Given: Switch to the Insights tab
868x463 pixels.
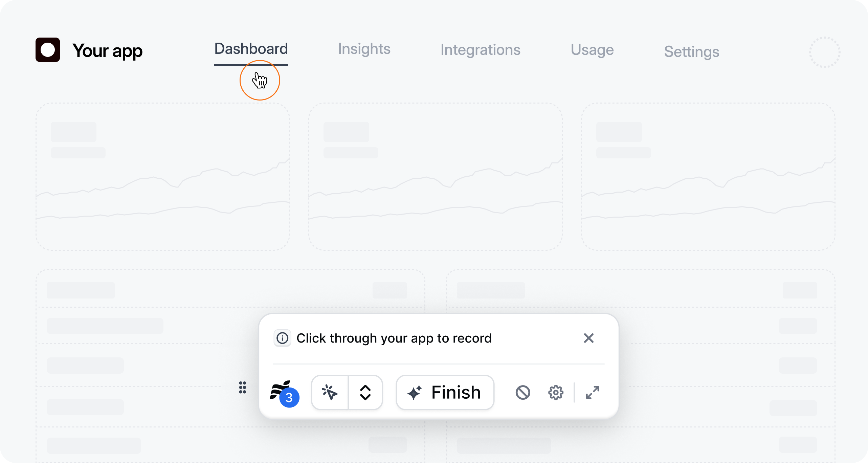Looking at the screenshot, I should (x=364, y=49).
